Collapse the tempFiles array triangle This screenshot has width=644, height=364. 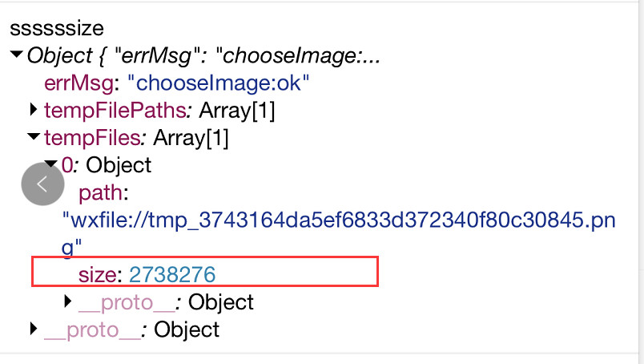pos(34,136)
